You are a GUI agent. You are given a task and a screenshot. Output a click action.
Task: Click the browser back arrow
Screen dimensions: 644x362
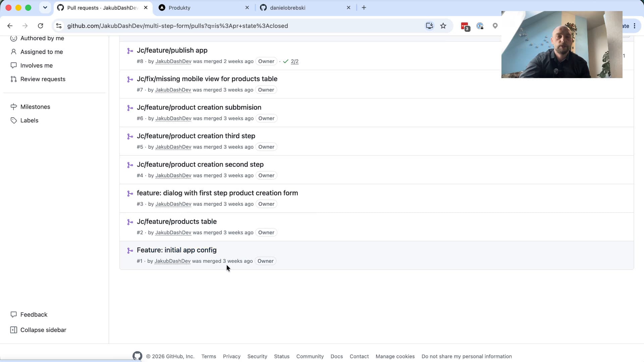pos(10,26)
